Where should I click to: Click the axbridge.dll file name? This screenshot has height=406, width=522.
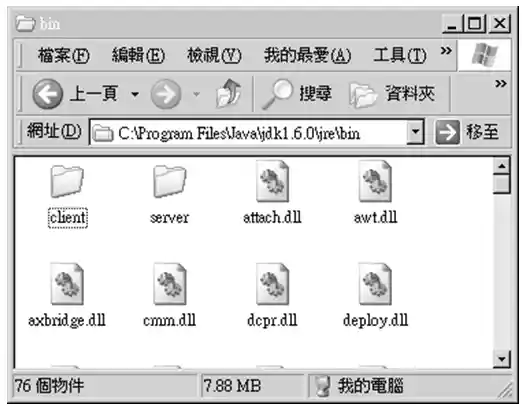coord(67,321)
